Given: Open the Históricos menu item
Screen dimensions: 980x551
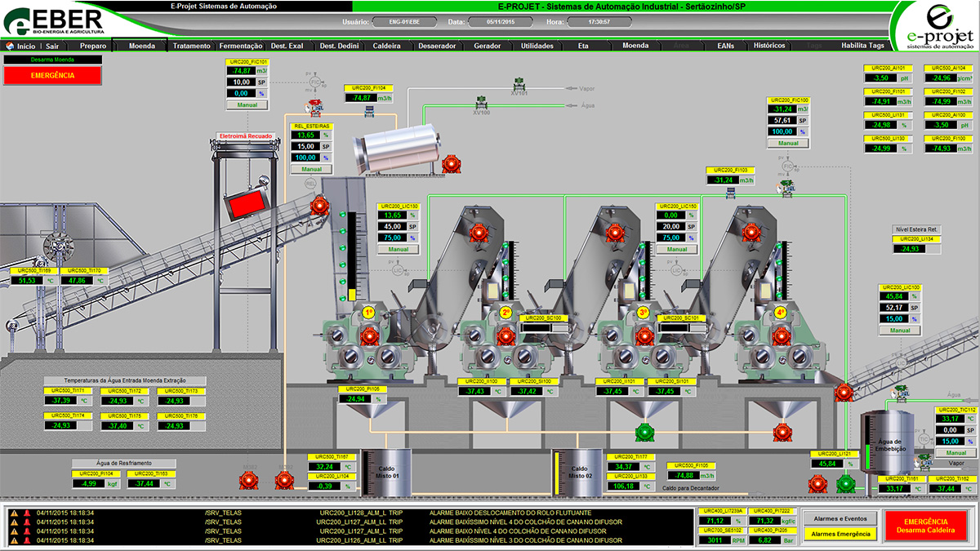Looking at the screenshot, I should (769, 47).
